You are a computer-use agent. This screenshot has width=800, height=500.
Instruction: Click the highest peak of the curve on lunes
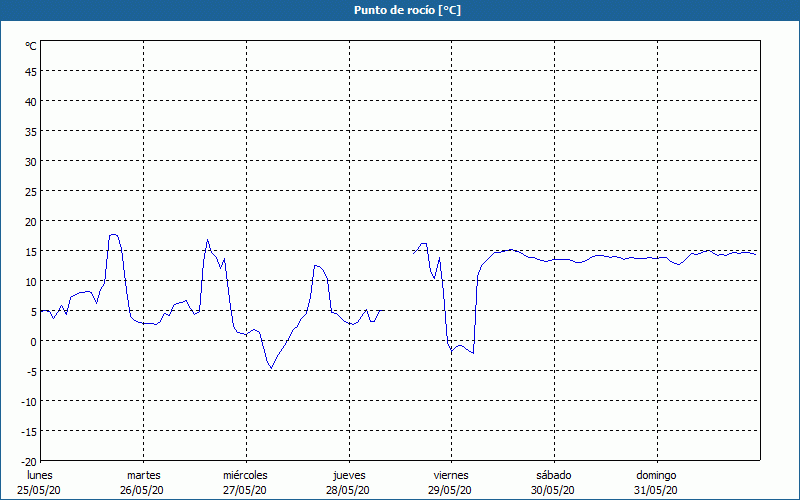[x=114, y=234]
